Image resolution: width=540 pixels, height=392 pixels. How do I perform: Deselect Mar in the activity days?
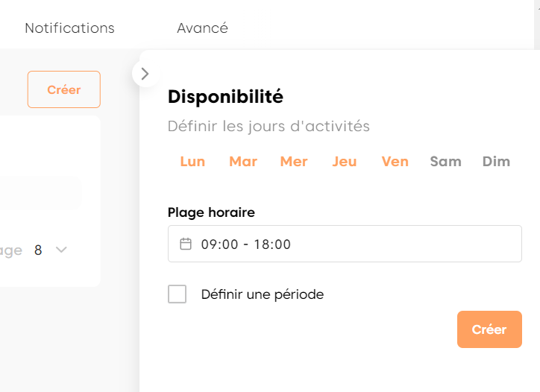(x=243, y=162)
